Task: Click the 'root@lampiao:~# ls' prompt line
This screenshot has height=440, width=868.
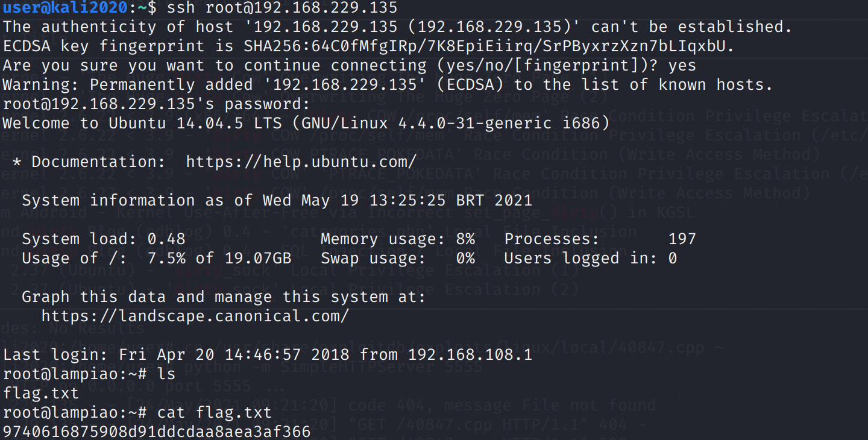Action: tap(89, 374)
